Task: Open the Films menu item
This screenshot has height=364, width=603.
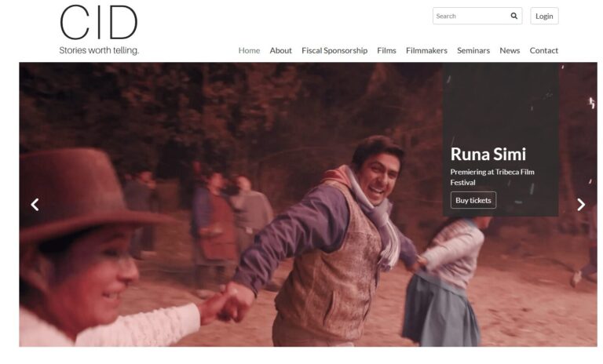Action: [x=386, y=50]
